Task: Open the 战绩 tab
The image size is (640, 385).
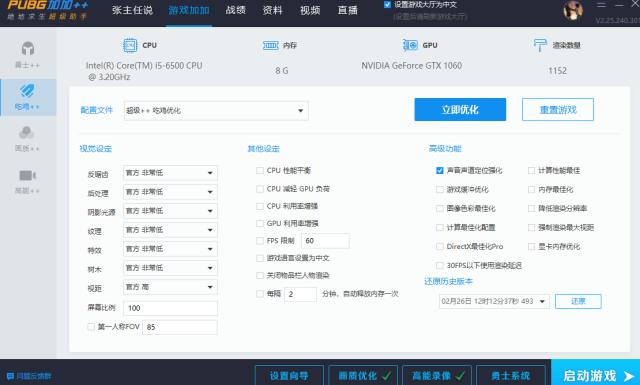Action: pos(236,10)
